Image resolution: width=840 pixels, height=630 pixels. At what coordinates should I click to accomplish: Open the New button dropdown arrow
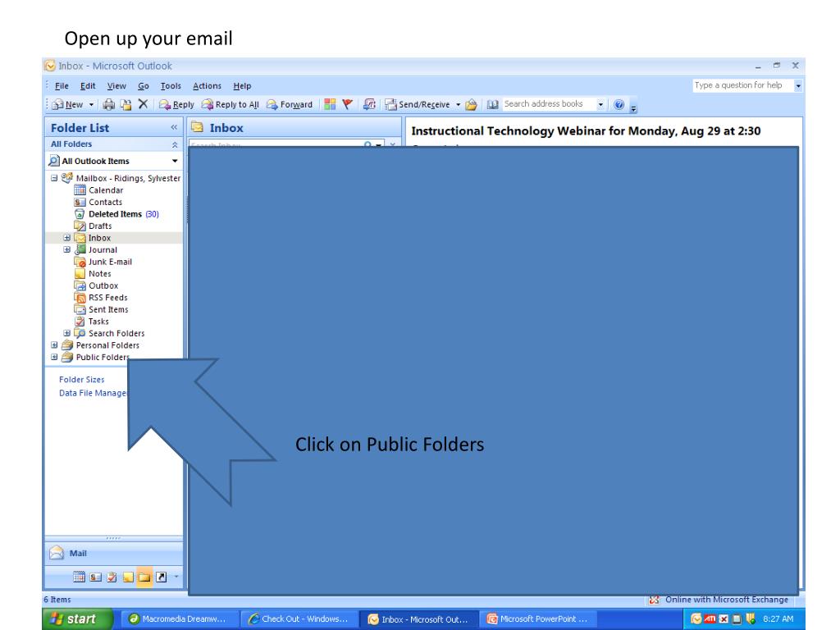pos(91,104)
